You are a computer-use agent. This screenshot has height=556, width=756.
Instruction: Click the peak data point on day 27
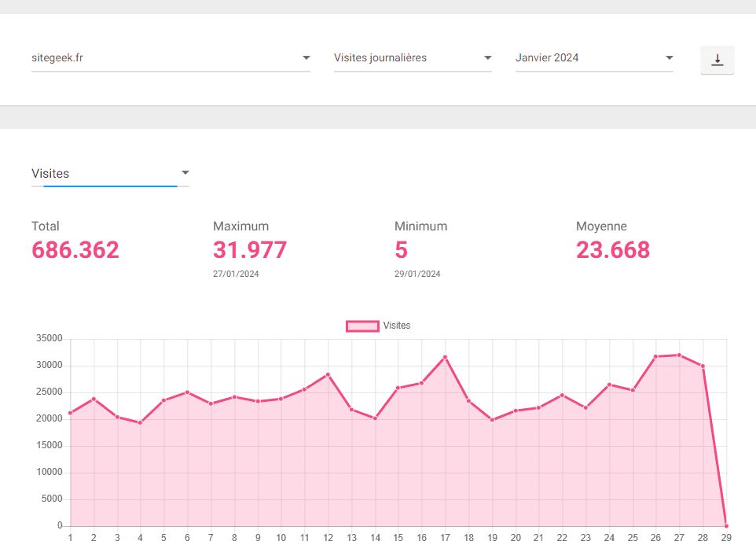[679, 355]
